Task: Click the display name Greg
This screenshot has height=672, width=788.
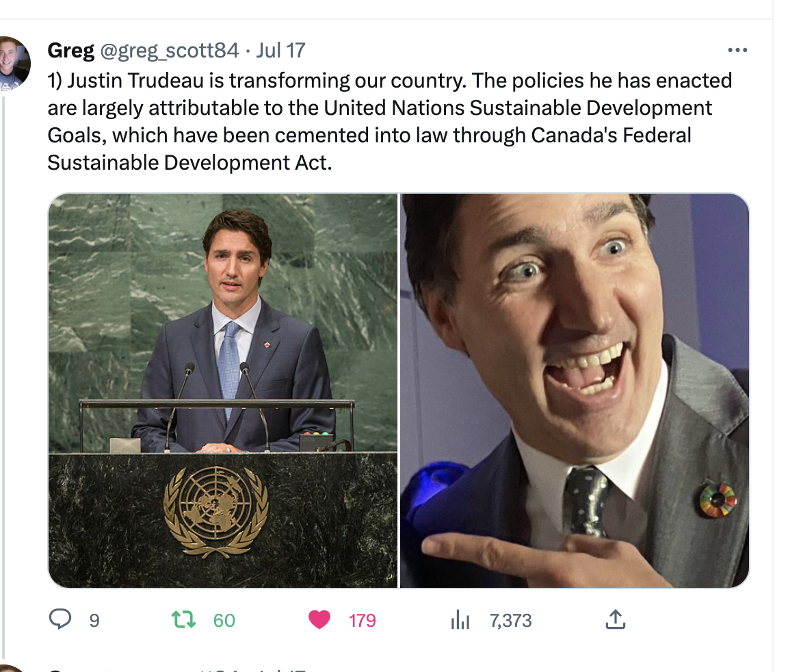Action: (x=71, y=50)
